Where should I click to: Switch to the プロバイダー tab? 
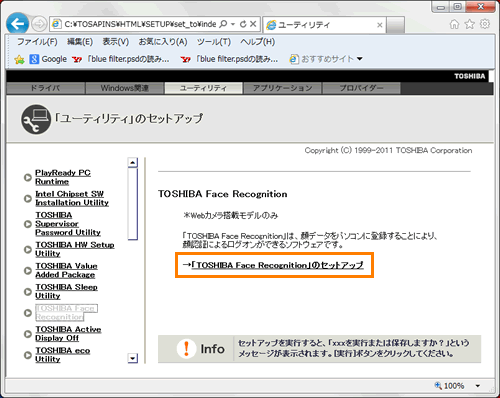point(361,88)
